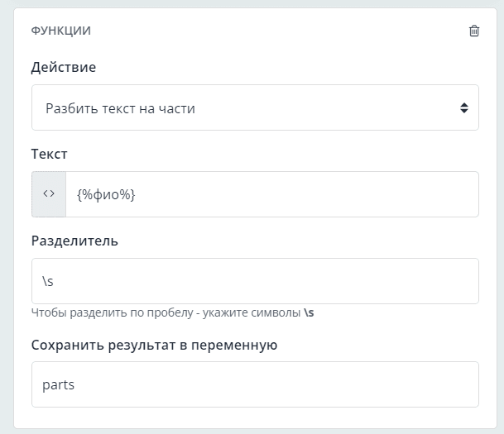The image size is (504, 434).
Task: Place cursor on the 'parts' variable name
Action: tap(59, 384)
